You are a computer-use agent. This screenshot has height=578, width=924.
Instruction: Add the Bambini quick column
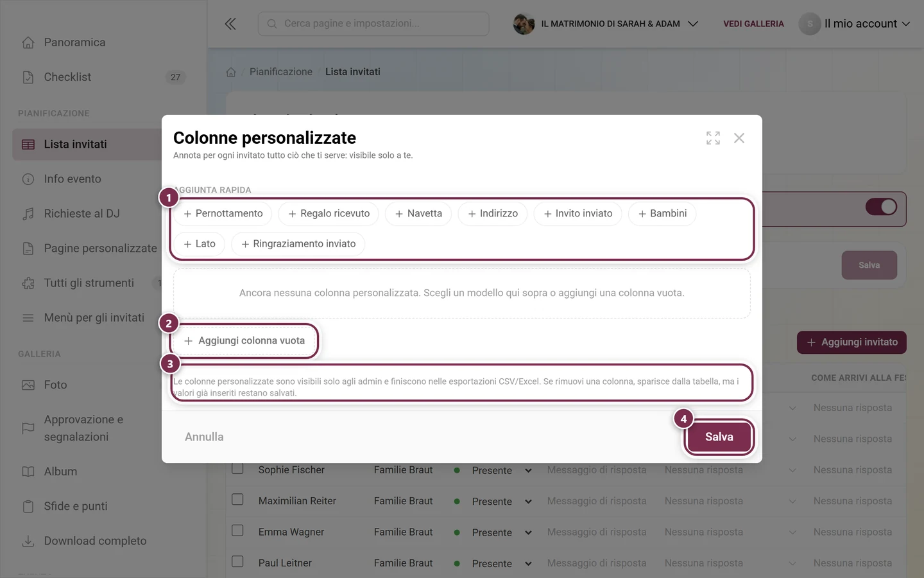pyautogui.click(x=662, y=214)
